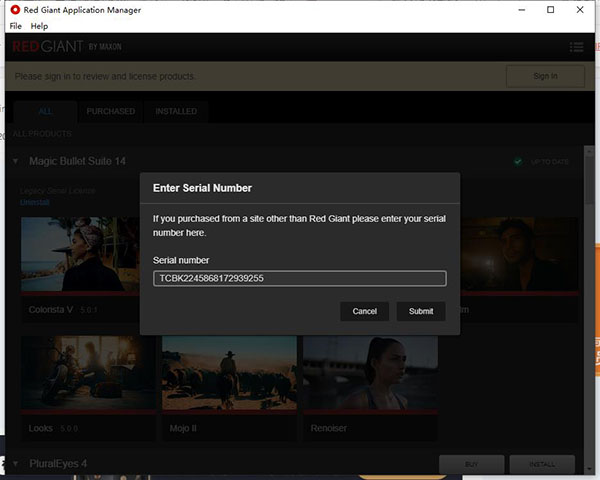
Task: Open the list view menu icon
Action: pos(576,47)
